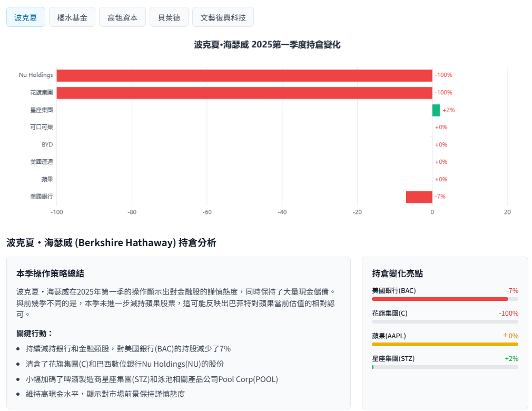Click the 美國運通 axis label

[x=42, y=162]
